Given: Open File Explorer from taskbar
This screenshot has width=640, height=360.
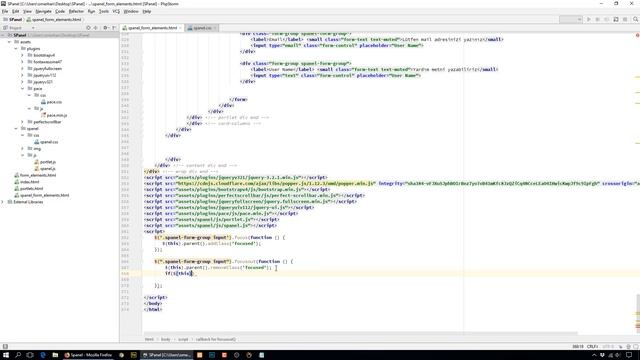Looking at the screenshot, I should click(x=55, y=355).
